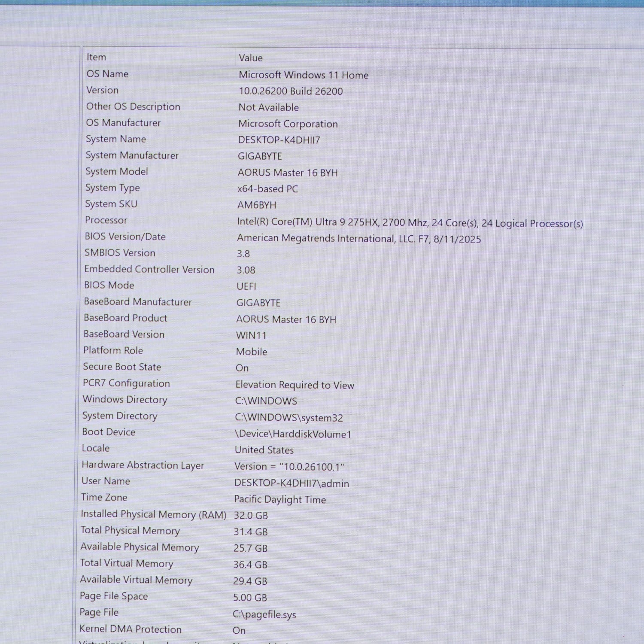The height and width of the screenshot is (644, 644).
Task: Select the value 'Microsoft Corporation'
Action: (x=288, y=124)
